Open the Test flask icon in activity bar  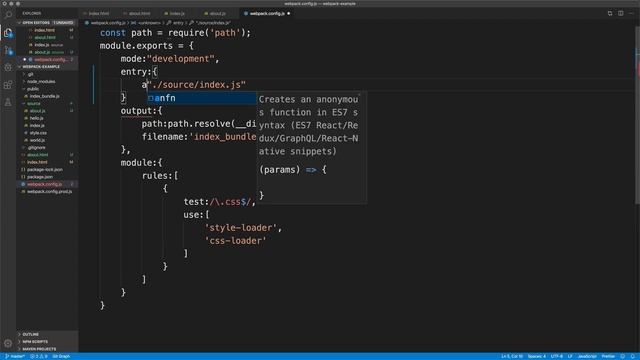click(8, 102)
